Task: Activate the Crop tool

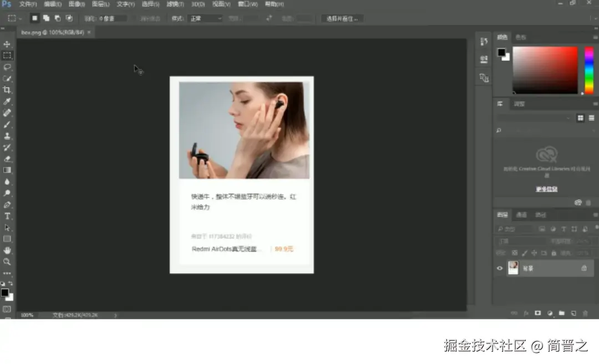Action: click(x=7, y=90)
